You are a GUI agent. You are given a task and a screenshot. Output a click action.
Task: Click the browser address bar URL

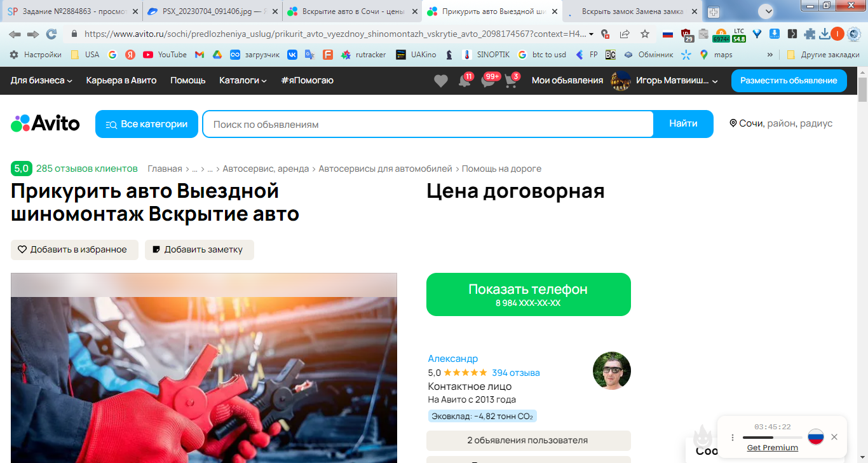[x=335, y=34]
